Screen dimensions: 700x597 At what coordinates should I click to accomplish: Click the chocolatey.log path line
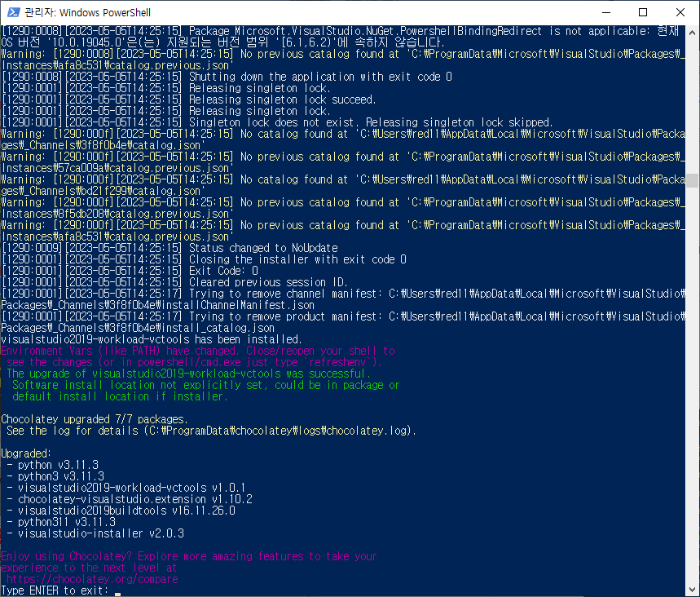click(x=211, y=431)
